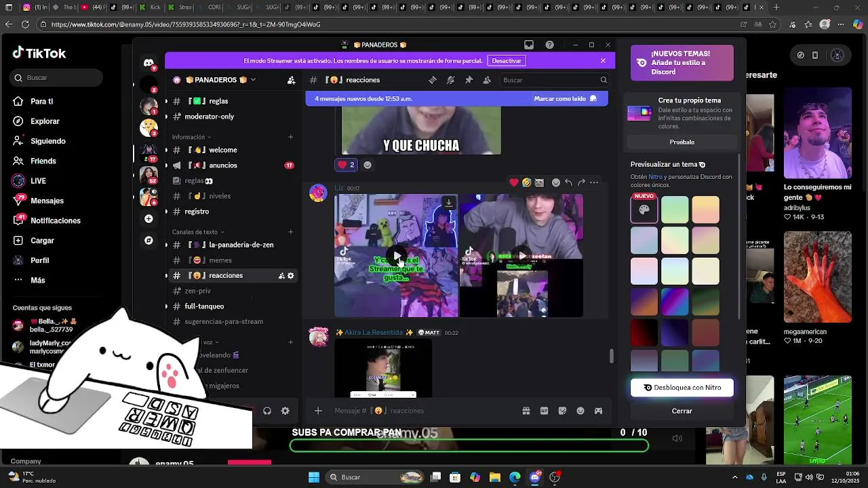868x488 pixels.
Task: Add a server with plus icon
Action: point(149,219)
